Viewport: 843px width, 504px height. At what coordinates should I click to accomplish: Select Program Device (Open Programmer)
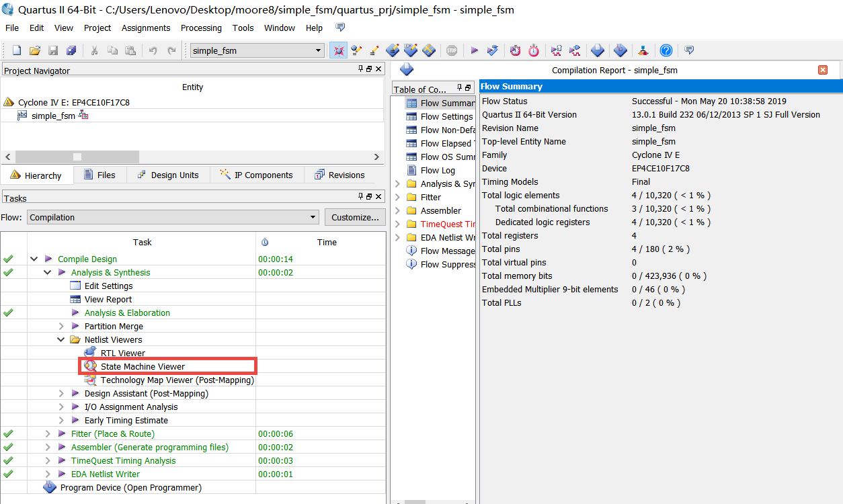coord(130,487)
